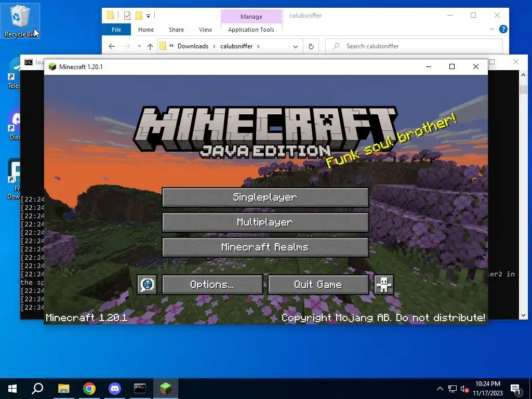This screenshot has height=399, width=532.
Task: Maximize the Minecraft window
Action: click(452, 66)
